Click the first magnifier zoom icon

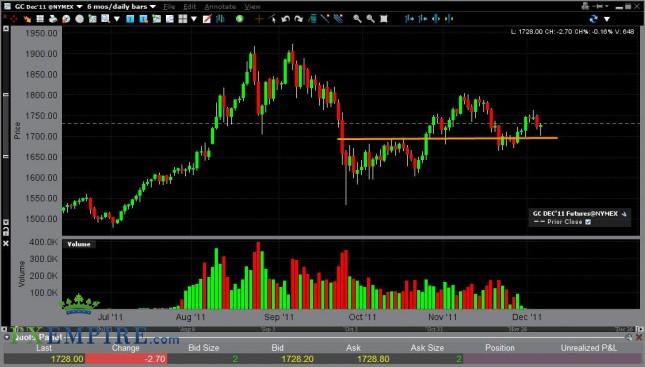(x=357, y=19)
